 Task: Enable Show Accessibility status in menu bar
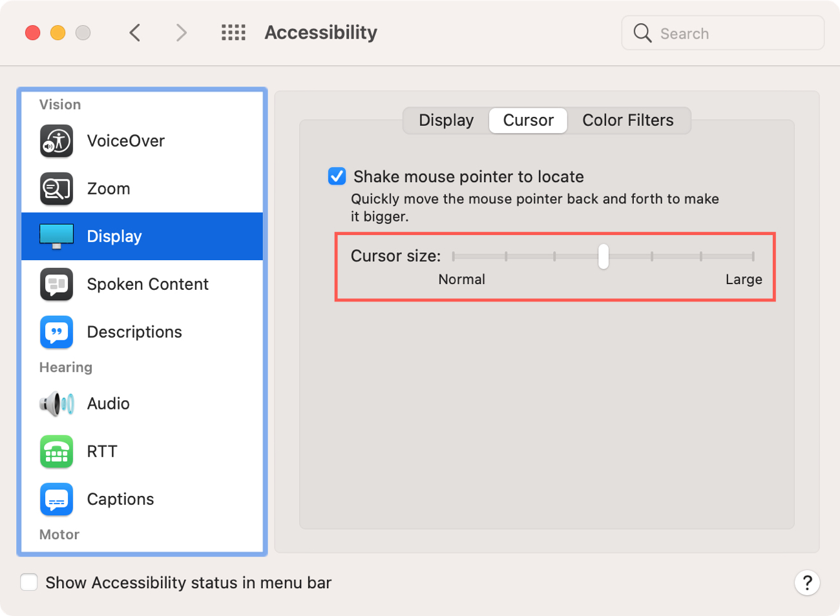29,582
